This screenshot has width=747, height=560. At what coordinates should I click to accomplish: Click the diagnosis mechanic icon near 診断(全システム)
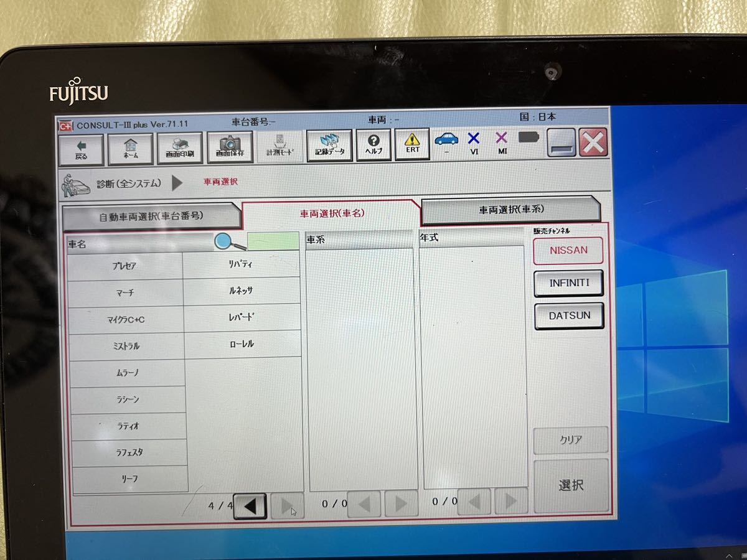point(74,185)
